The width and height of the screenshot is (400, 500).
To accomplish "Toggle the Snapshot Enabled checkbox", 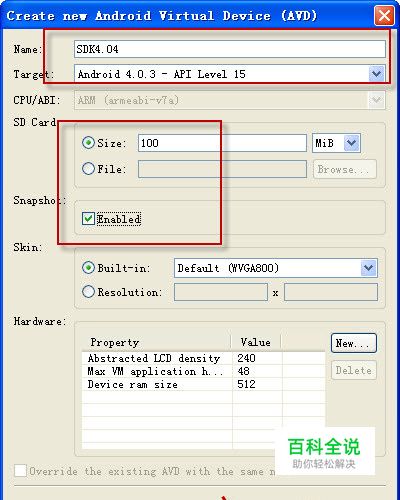I will (88, 219).
